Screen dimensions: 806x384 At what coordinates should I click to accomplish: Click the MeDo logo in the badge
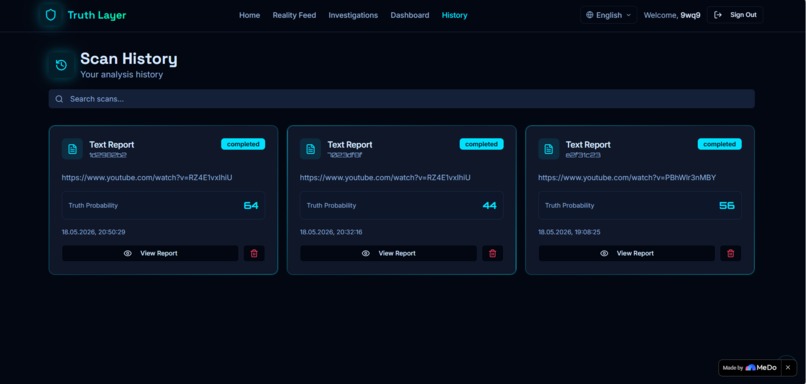click(x=761, y=368)
